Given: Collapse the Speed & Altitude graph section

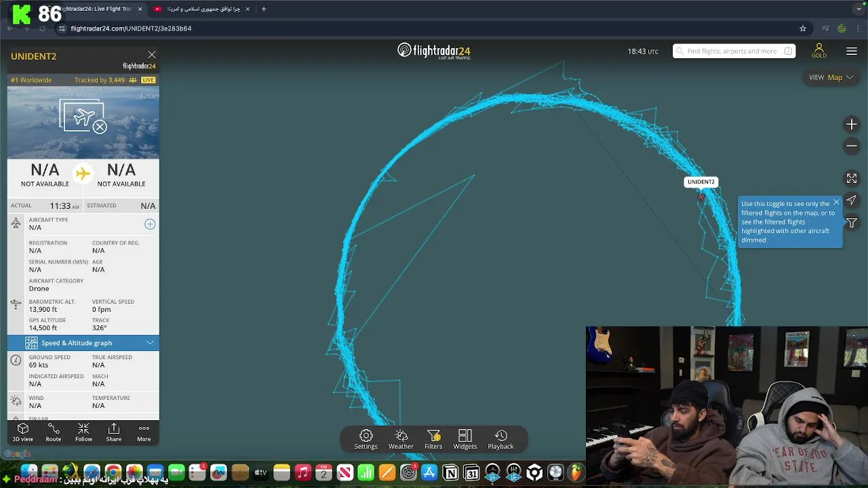Looking at the screenshot, I should tap(83, 343).
